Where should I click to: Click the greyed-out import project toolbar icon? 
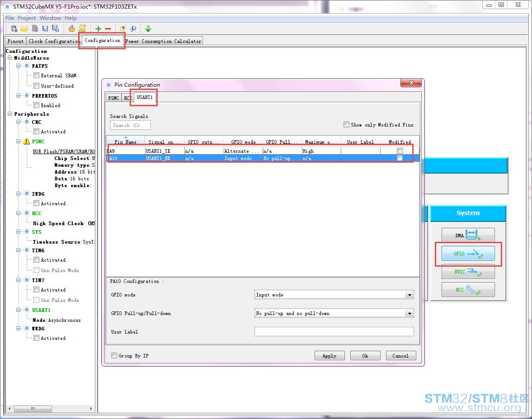pyautogui.click(x=35, y=28)
